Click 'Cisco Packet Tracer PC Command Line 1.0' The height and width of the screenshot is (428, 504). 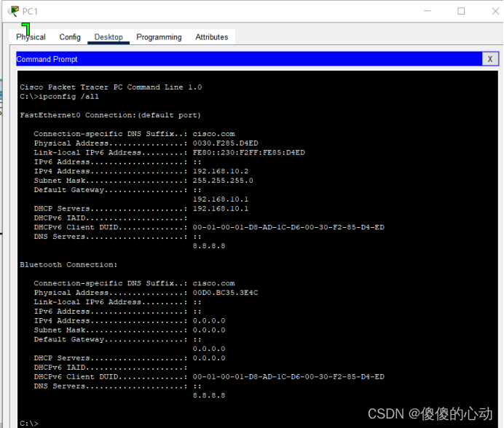pyautogui.click(x=111, y=87)
